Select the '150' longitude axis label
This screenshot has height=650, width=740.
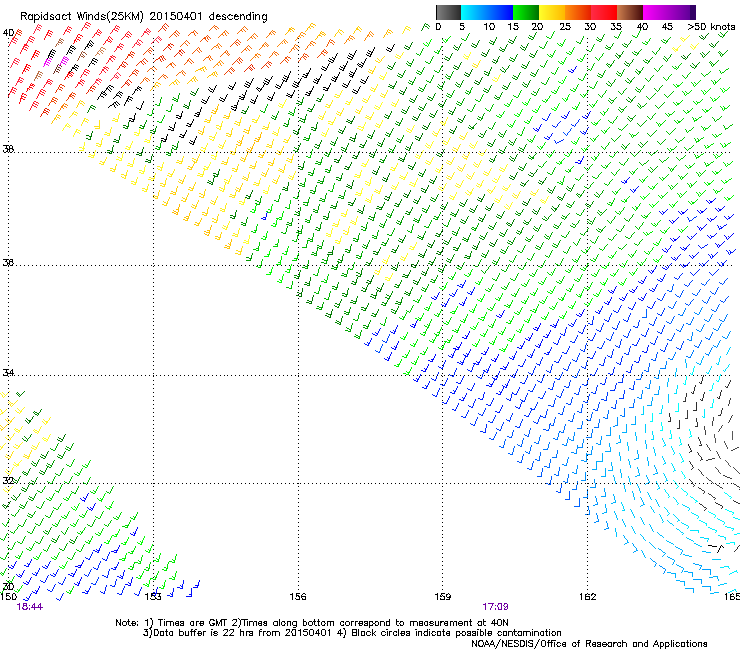(8, 597)
